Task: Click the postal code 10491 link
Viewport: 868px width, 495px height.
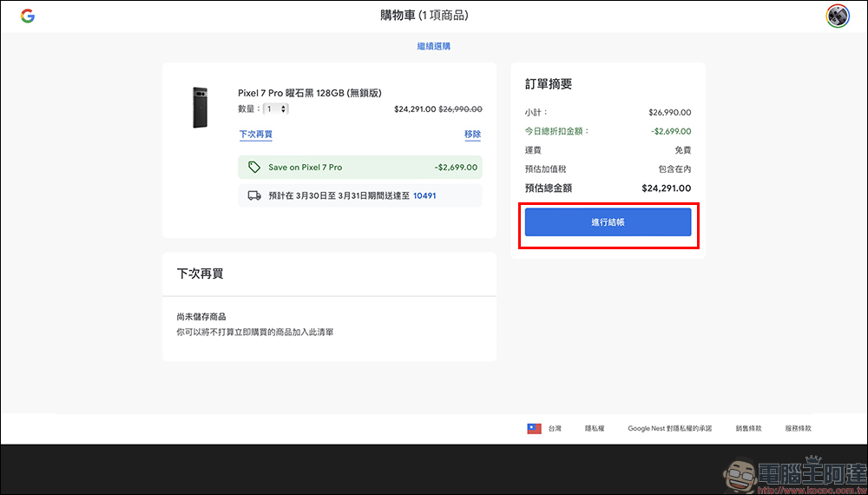Action: pos(424,195)
